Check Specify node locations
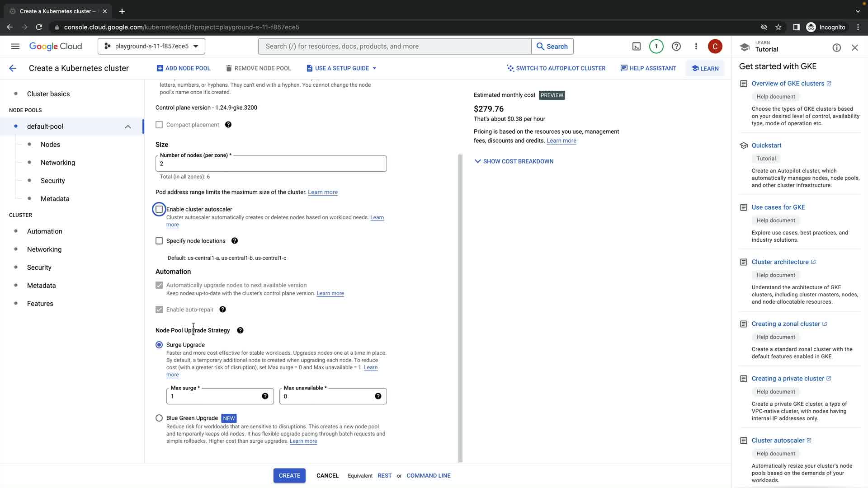Viewport: 868px width, 488px height. pos(159,241)
